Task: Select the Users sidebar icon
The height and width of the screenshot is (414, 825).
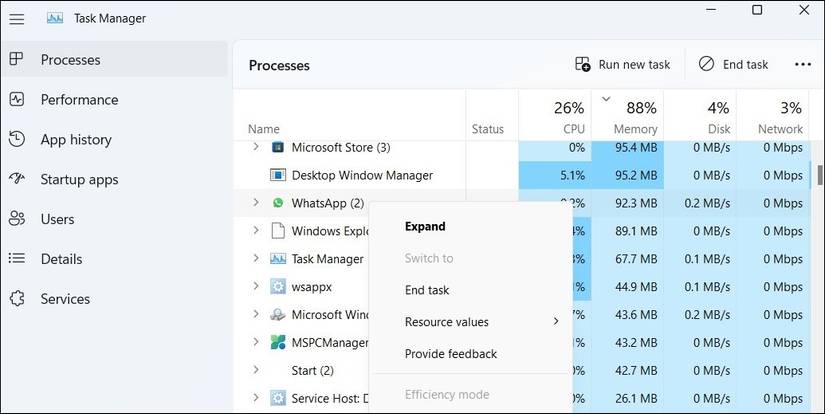Action: (16, 219)
